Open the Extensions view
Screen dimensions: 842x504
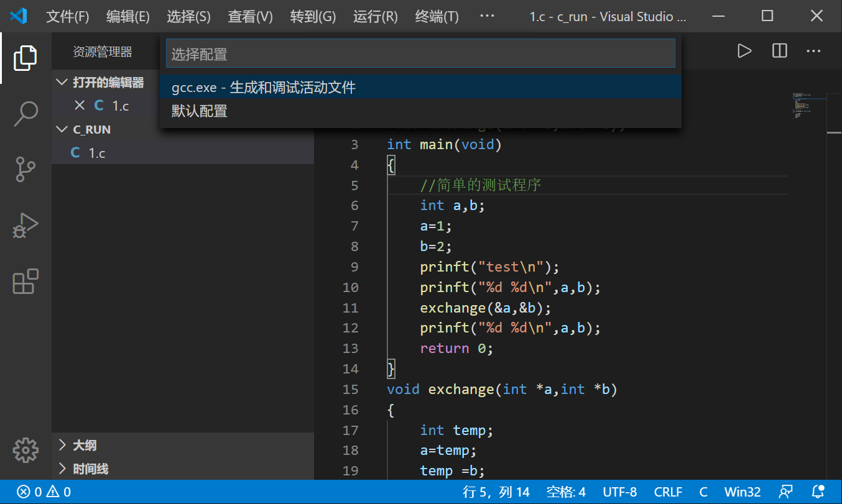pos(25,282)
